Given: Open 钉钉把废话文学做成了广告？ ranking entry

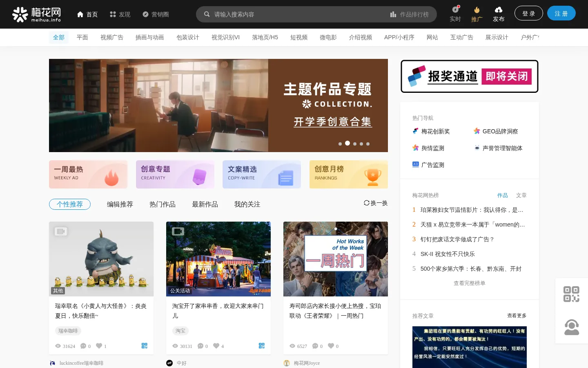Looking at the screenshot, I should pyautogui.click(x=457, y=239).
